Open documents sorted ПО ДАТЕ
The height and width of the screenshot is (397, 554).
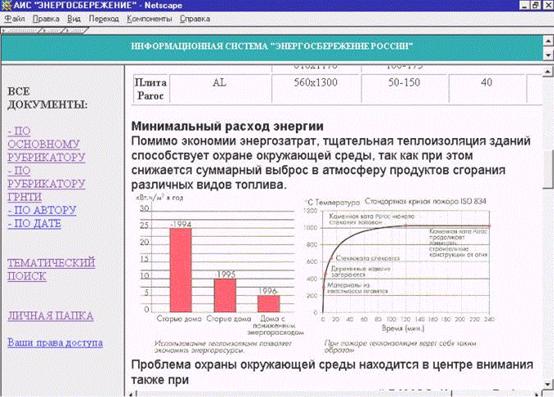[34, 224]
